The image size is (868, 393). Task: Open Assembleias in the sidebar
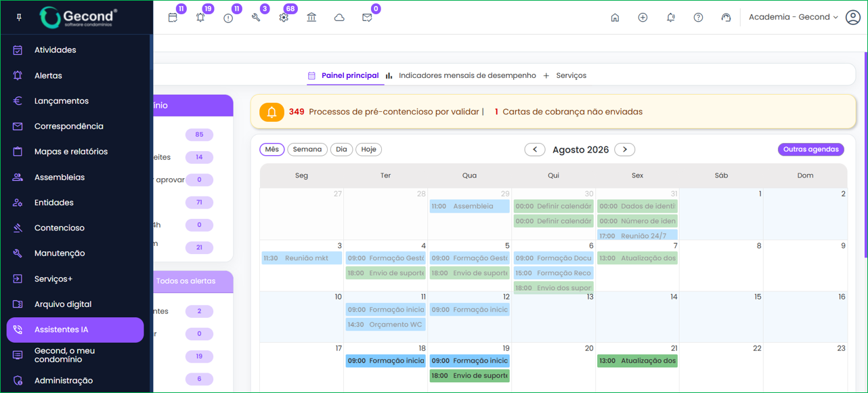tap(75, 178)
